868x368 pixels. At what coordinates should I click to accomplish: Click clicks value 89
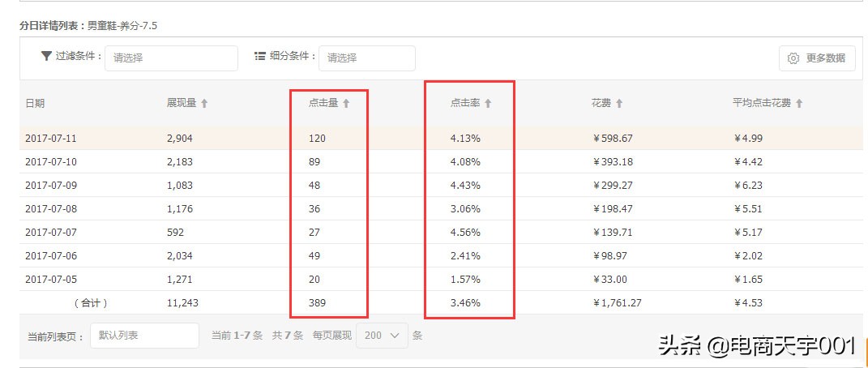[x=314, y=162]
